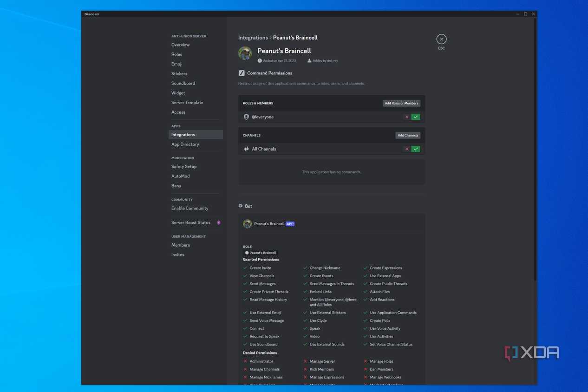Click the Use Soundboard permission text

(263, 345)
